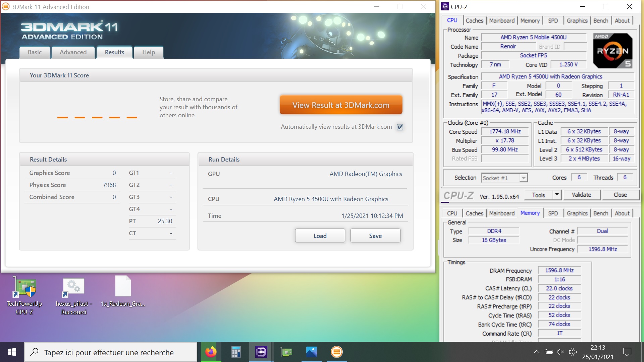Click the memory size value 16 GBytes
The height and width of the screenshot is (362, 644).
[494, 240]
